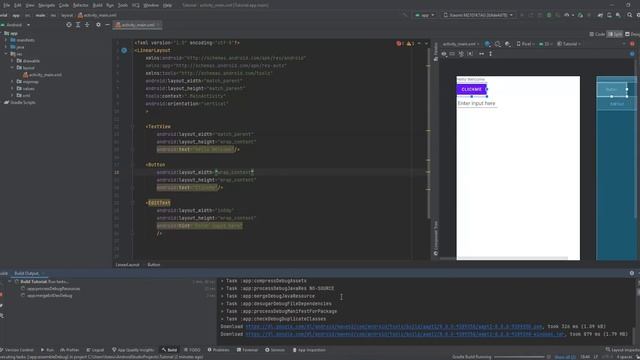Collapse the res folder
This screenshot has width=640, height=360.
tap(6, 54)
